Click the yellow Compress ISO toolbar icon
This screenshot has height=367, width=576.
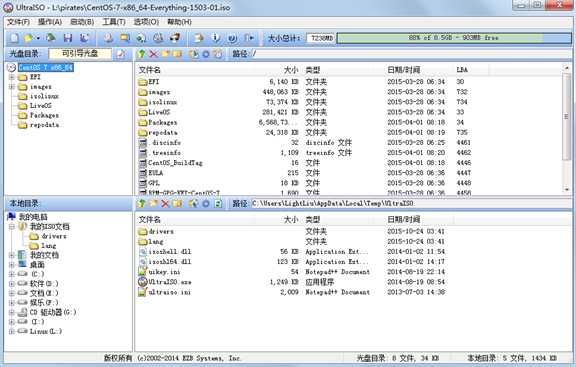pyautogui.click(x=125, y=38)
